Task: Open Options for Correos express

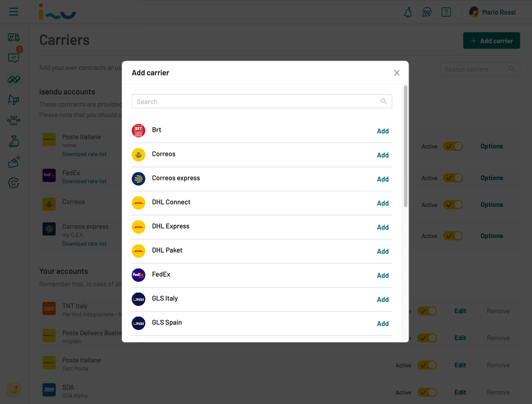Action: 492,236
